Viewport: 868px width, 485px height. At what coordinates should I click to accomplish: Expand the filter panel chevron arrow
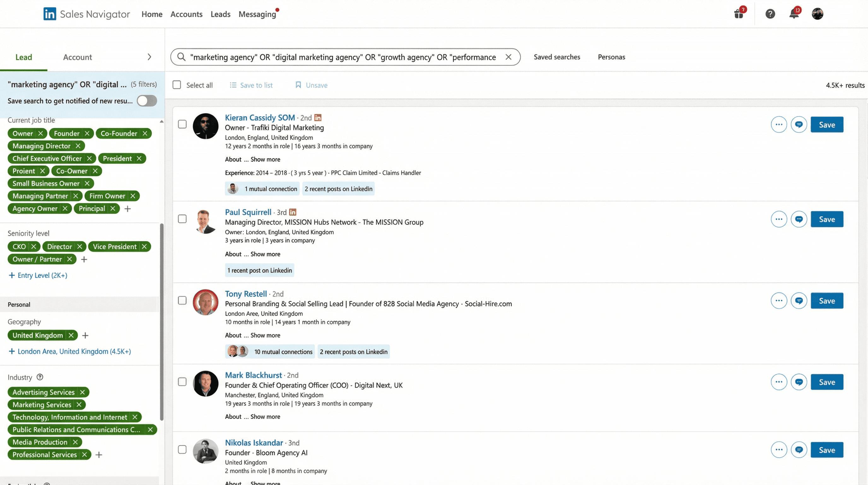coord(149,57)
